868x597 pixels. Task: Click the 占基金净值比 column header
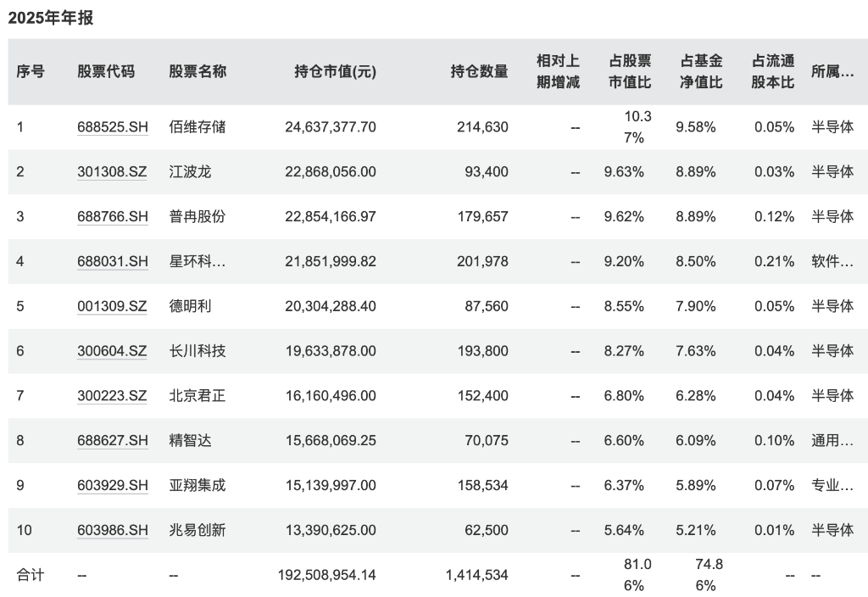[x=702, y=72]
